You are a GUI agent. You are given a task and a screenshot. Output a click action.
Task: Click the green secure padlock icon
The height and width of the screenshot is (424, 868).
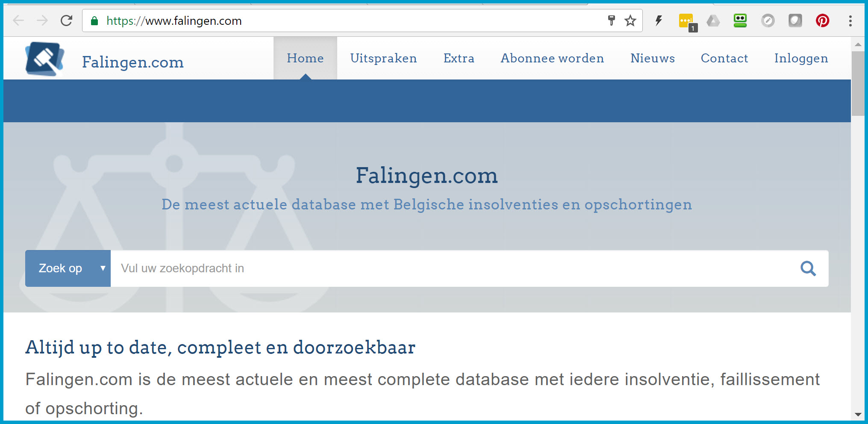(94, 21)
